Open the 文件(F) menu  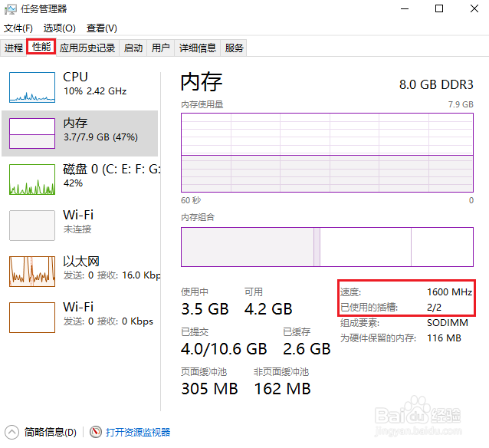click(18, 28)
